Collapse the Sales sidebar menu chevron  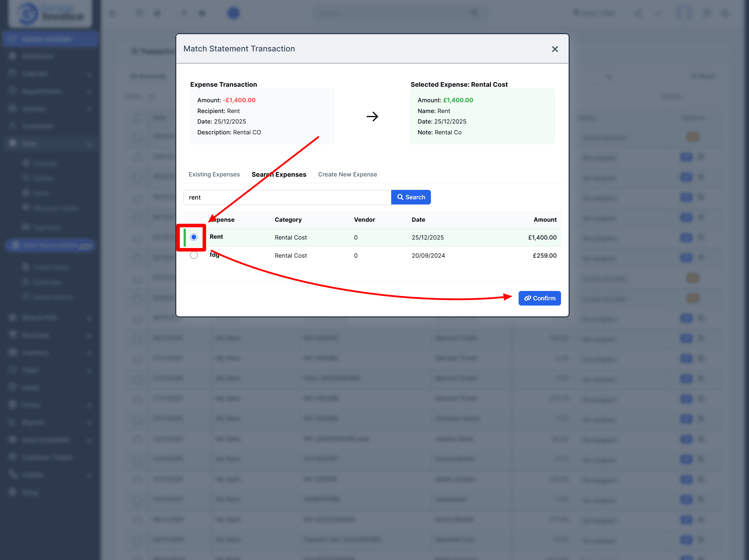89,144
